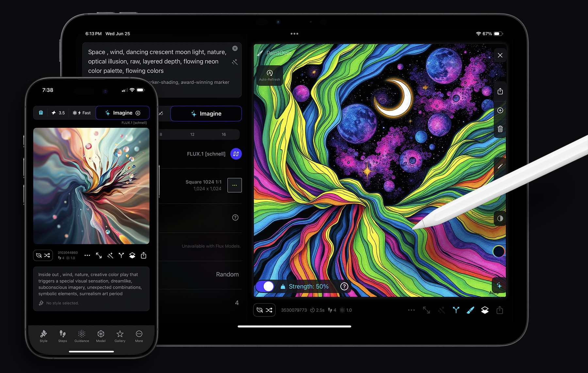Image resolution: width=588 pixels, height=373 pixels.
Task: Switch to the Imagine tab on the phone
Action: point(122,113)
